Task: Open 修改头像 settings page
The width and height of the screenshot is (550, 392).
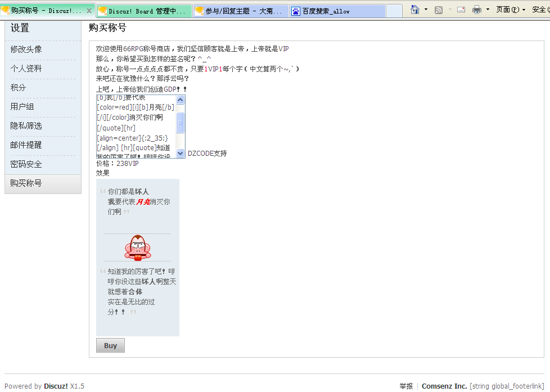Action: click(26, 49)
